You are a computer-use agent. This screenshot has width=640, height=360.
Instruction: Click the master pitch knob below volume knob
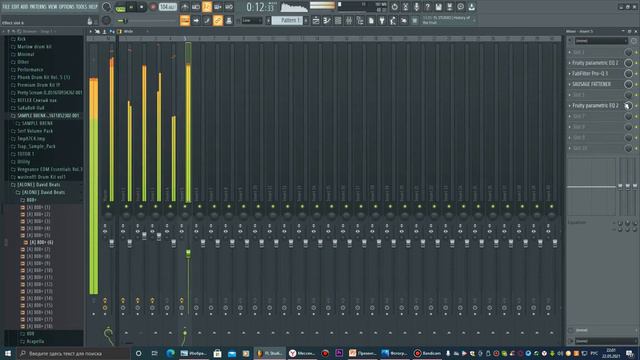coord(106,20)
